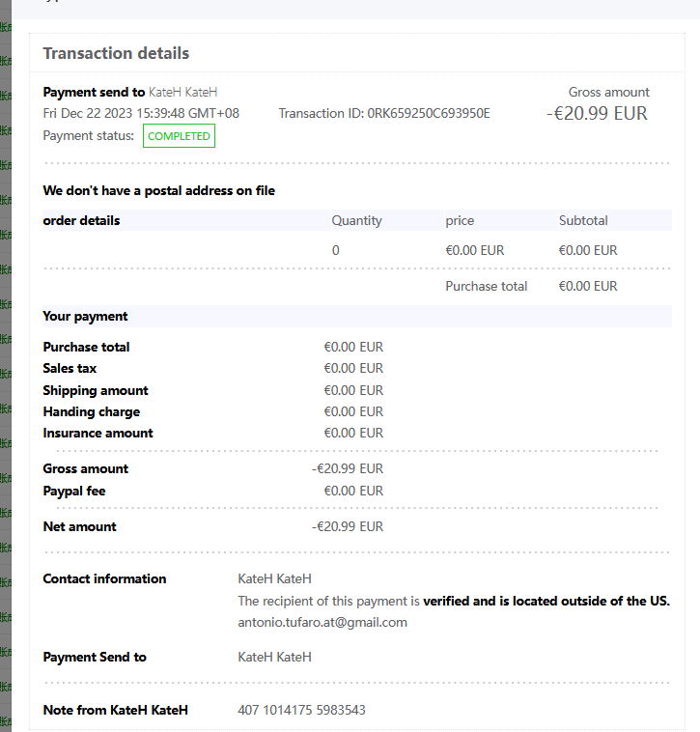Click the Your payment section header
Image resolution: width=700 pixels, height=732 pixels.
pyautogui.click(x=85, y=316)
